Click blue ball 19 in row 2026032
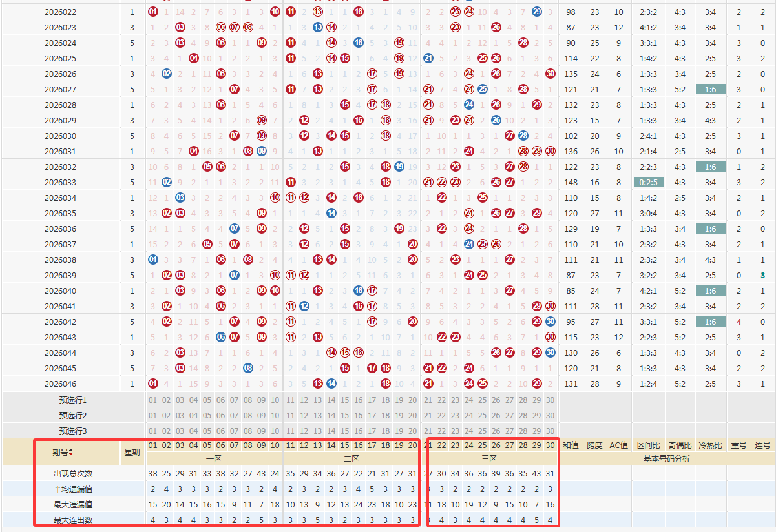776x532 pixels. [x=399, y=167]
